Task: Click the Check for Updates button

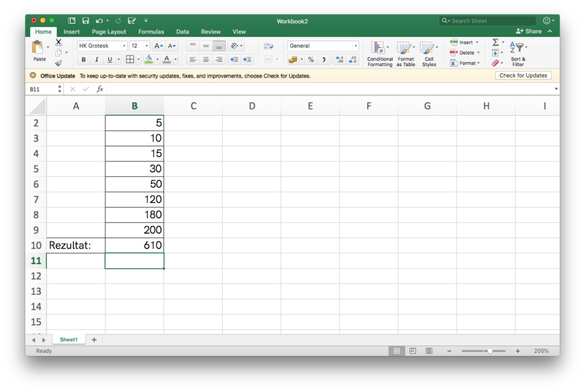Action: pyautogui.click(x=523, y=75)
